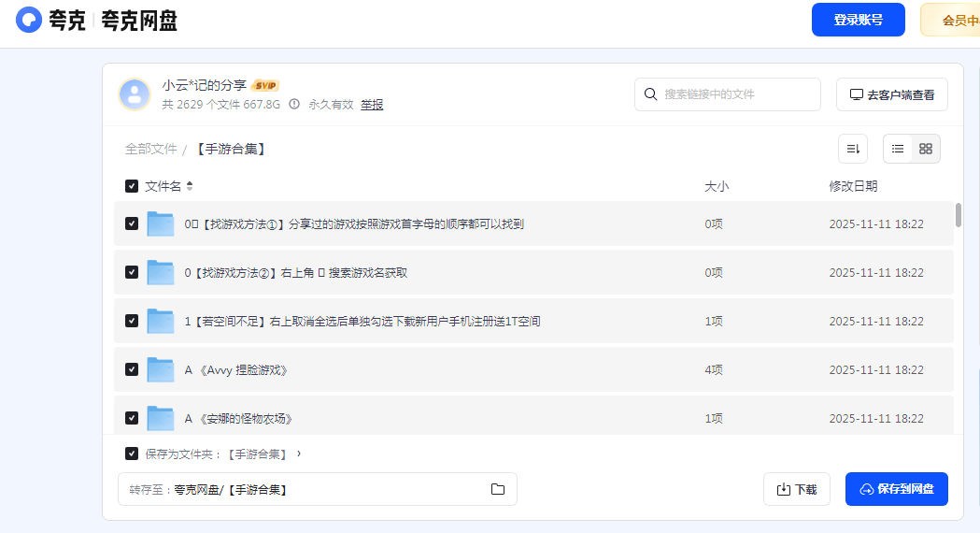Click the folder picker icon in save path

click(498, 489)
